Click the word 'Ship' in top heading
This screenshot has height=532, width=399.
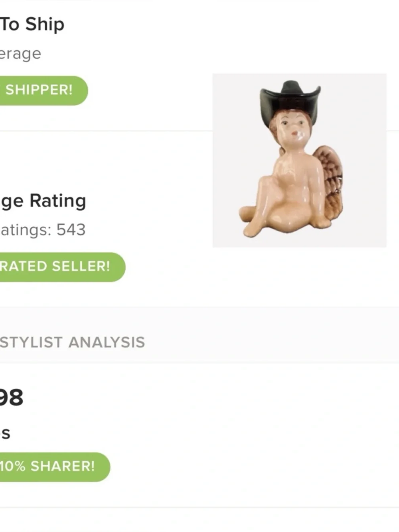45,24
